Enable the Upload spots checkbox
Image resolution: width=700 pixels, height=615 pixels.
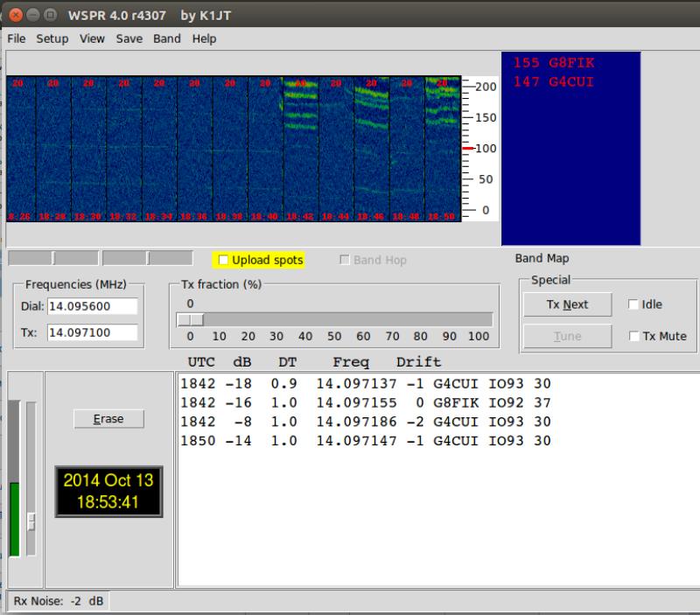click(223, 260)
